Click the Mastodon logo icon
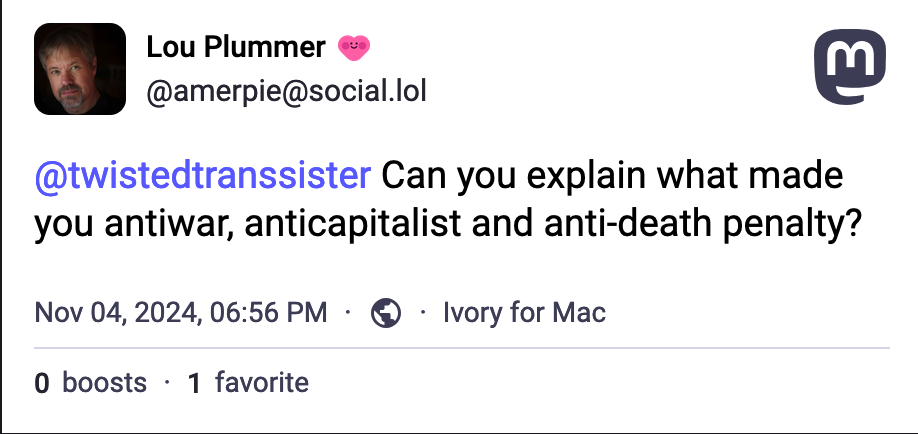Screen dimensions: 918x434 click(850, 66)
